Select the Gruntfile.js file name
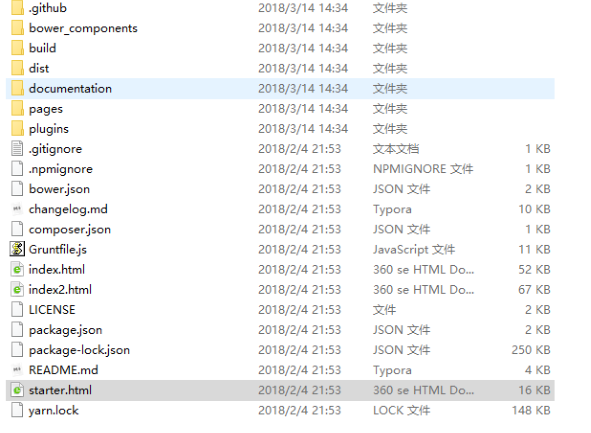Screen dimensions: 591x433 click(x=58, y=250)
